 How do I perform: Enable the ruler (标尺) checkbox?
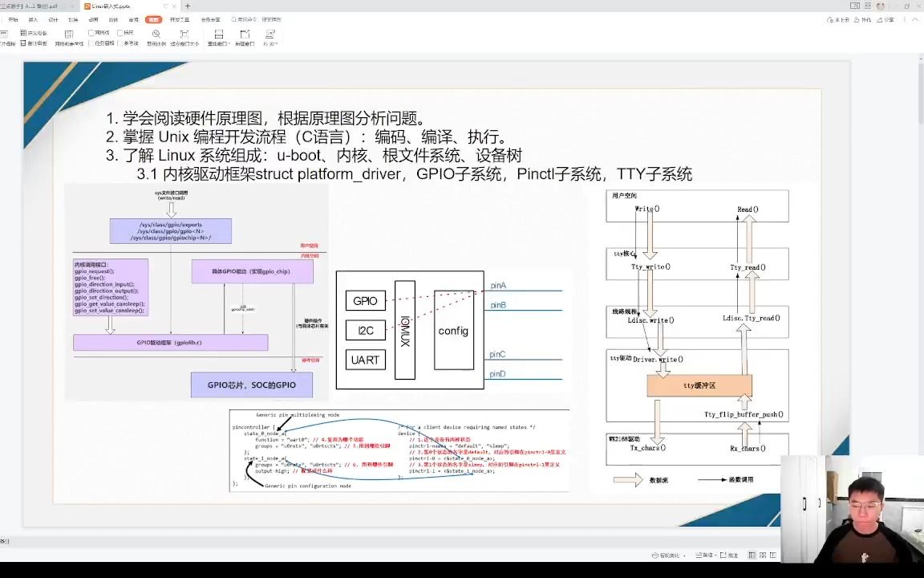(119, 33)
